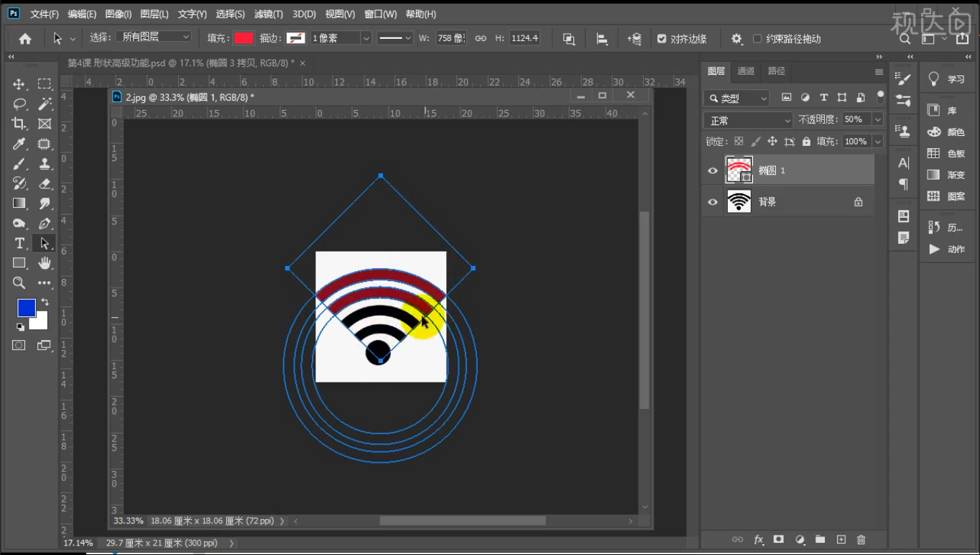
Task: Open path alignment icon in options bar
Action: [x=602, y=39]
